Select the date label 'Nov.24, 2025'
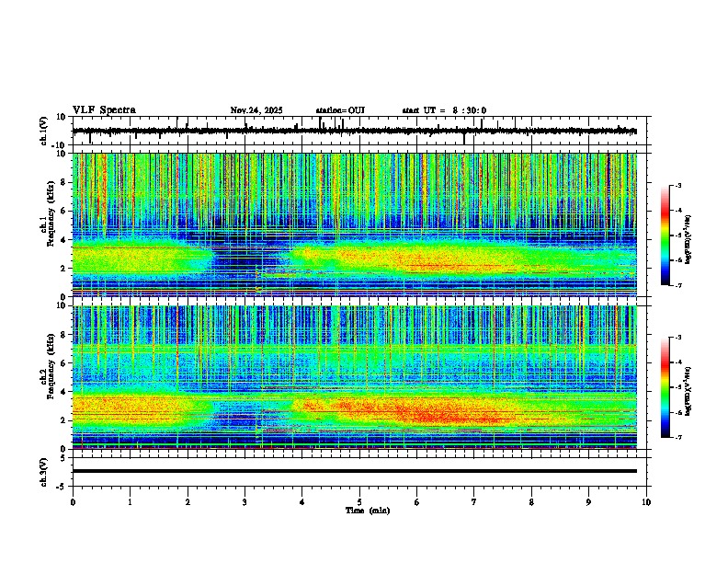The height and width of the screenshot is (563, 728). coord(256,110)
